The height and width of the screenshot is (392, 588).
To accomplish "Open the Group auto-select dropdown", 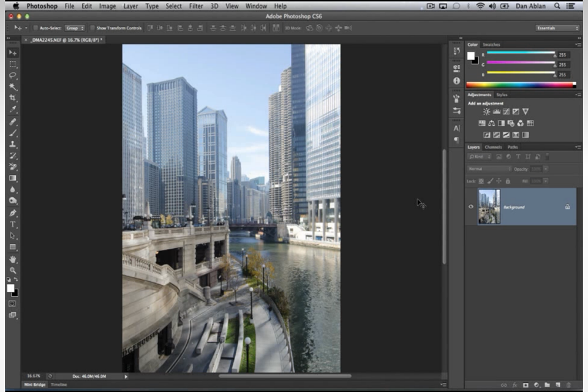I will pyautogui.click(x=75, y=28).
